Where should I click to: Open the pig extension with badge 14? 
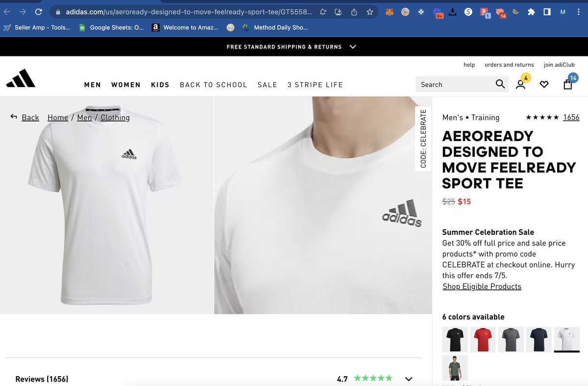tap(500, 12)
